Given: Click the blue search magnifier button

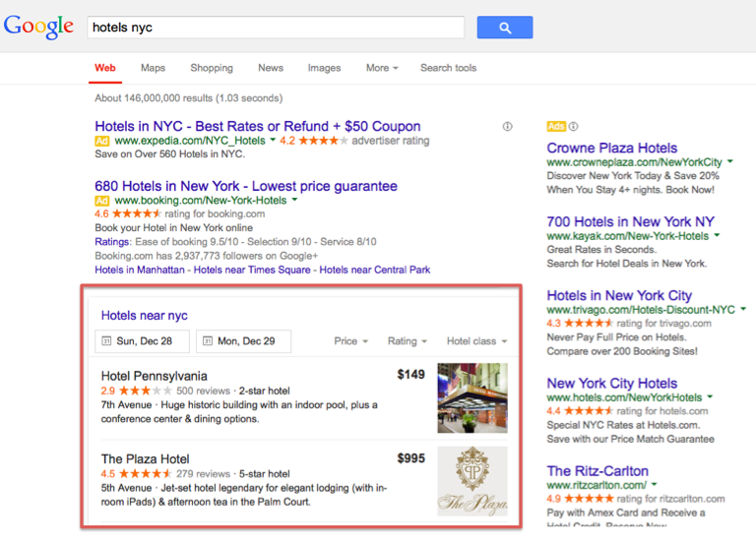Looking at the screenshot, I should point(505,28).
